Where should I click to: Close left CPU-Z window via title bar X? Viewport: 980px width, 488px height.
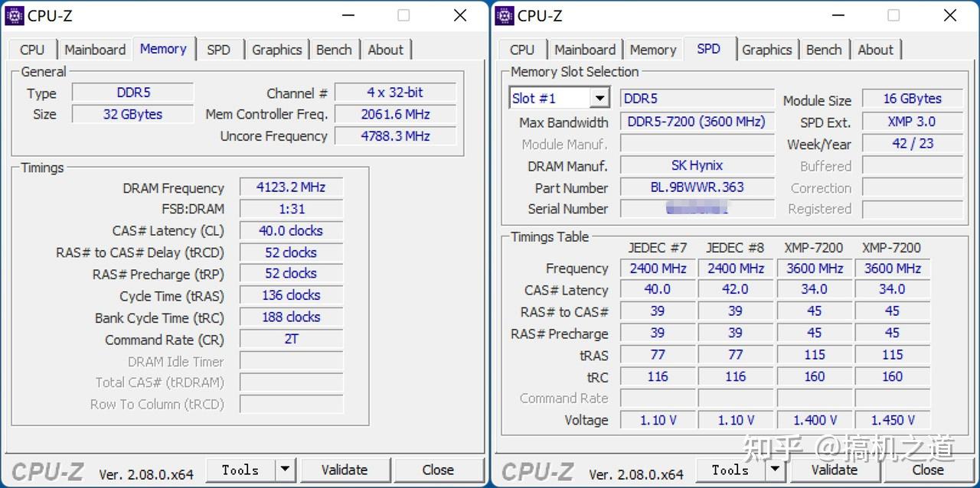click(460, 15)
